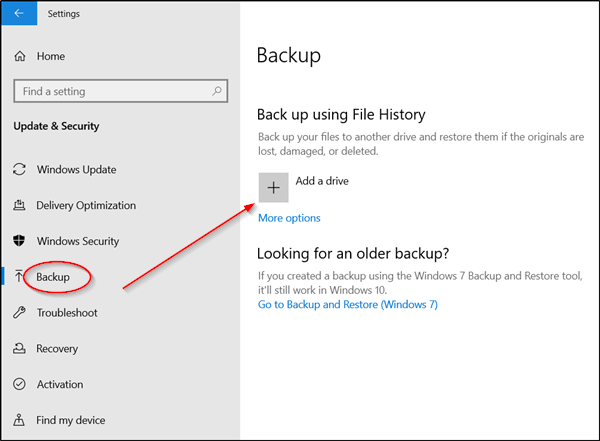600x441 pixels.
Task: Click the Recovery icon in sidebar
Action: click(20, 348)
